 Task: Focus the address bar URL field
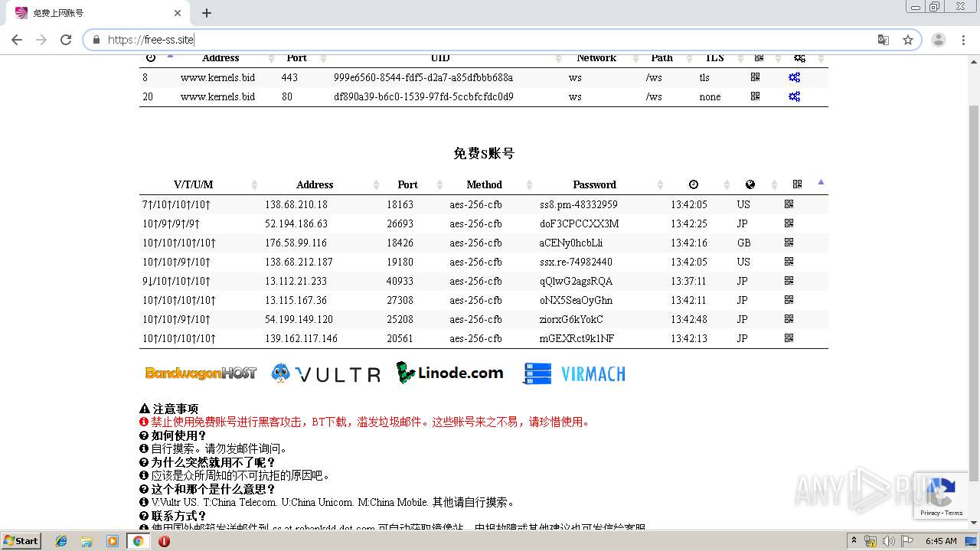tap(490, 40)
